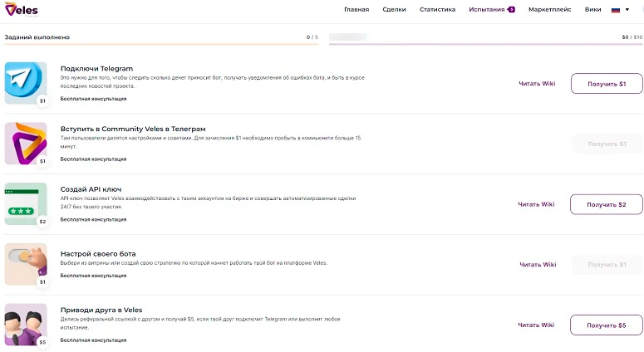Click the Telegram paper plane icon
644x352 pixels.
[25, 81]
